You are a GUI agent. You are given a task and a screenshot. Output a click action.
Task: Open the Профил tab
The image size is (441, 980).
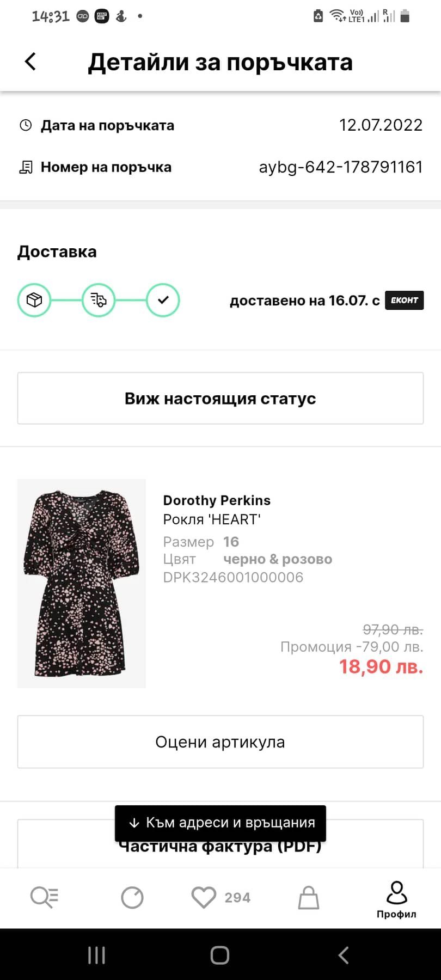tap(396, 900)
